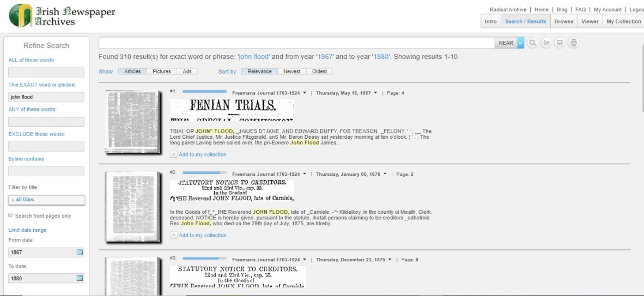
Task: Click the print results icon
Action: tap(573, 42)
